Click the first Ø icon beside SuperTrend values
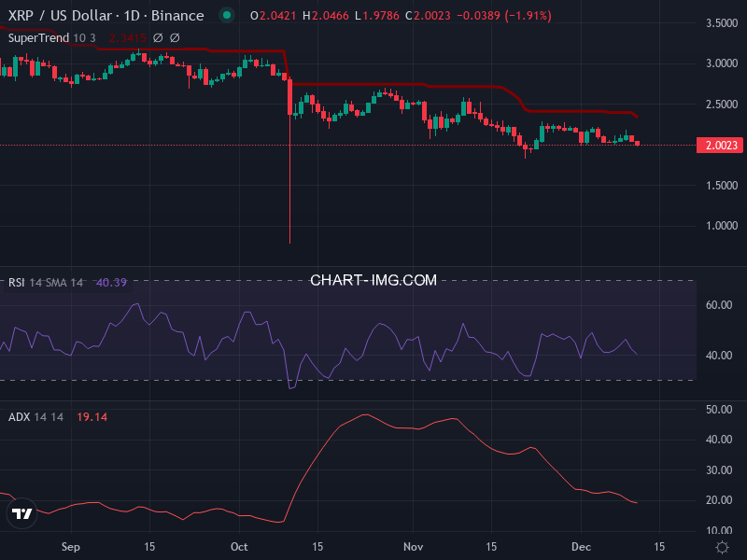This screenshot has width=747, height=560. [157, 38]
